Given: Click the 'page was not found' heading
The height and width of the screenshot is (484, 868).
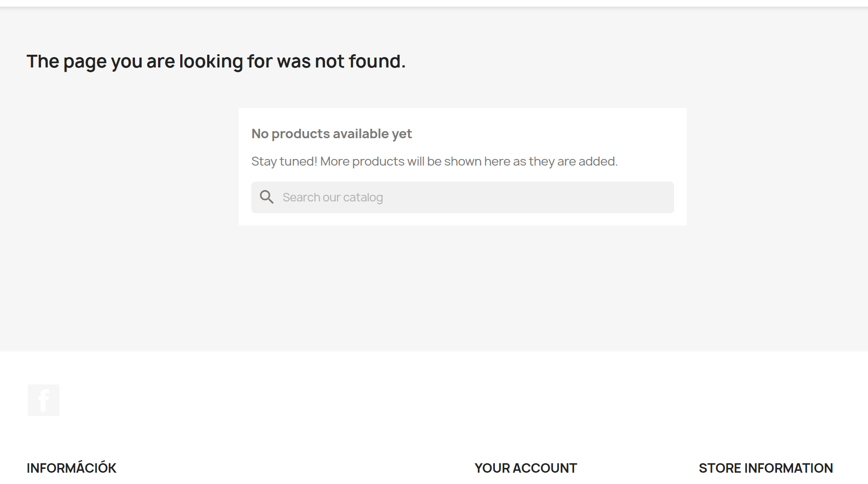Looking at the screenshot, I should click(x=216, y=61).
